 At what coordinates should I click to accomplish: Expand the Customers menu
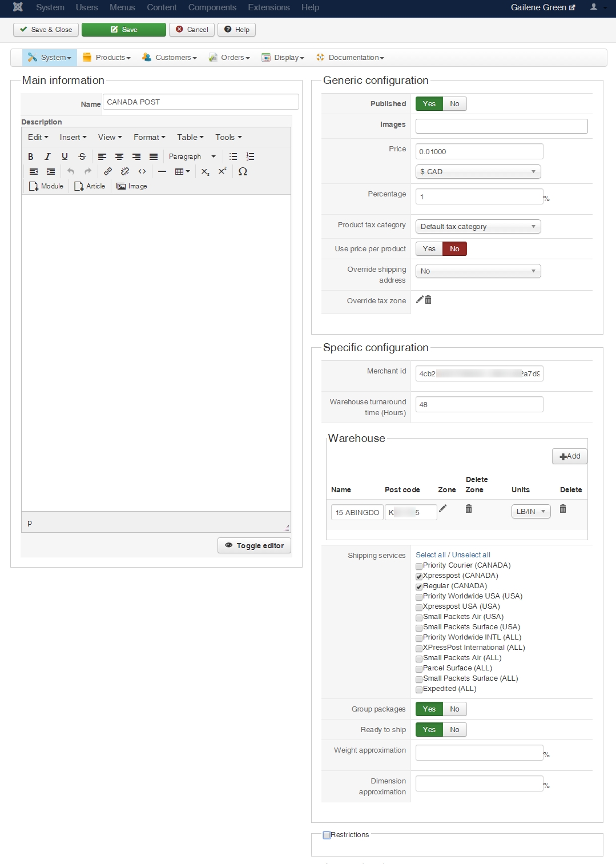tap(170, 58)
